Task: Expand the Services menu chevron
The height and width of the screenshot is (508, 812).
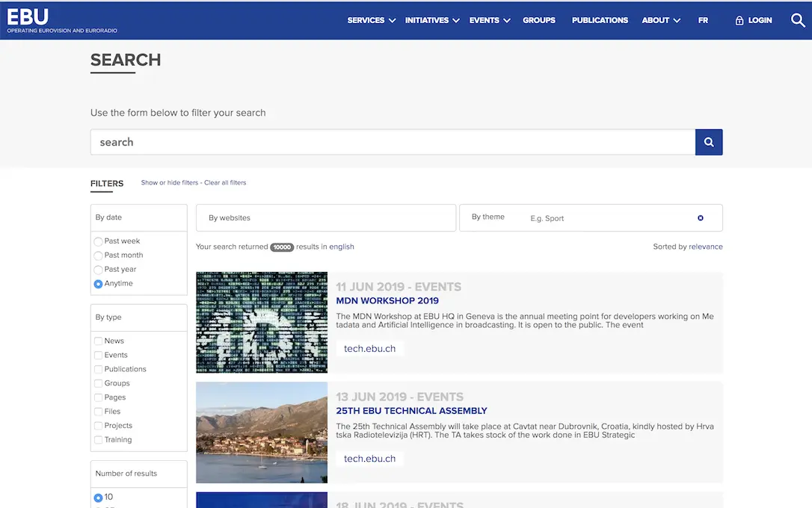Action: (x=392, y=21)
